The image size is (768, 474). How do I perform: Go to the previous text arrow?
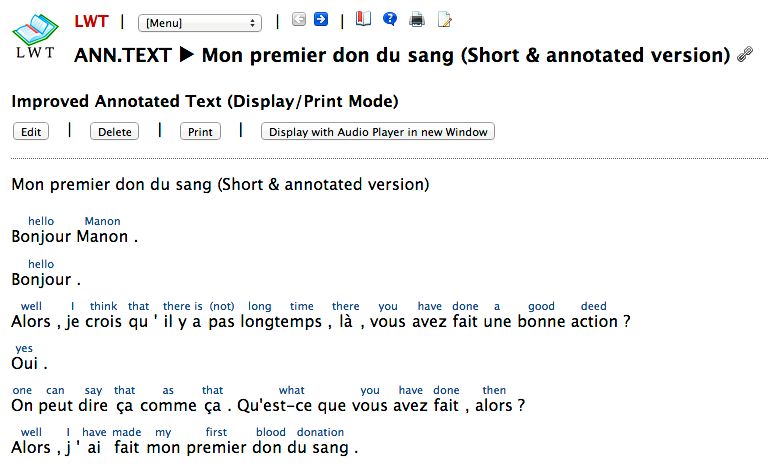pos(299,19)
